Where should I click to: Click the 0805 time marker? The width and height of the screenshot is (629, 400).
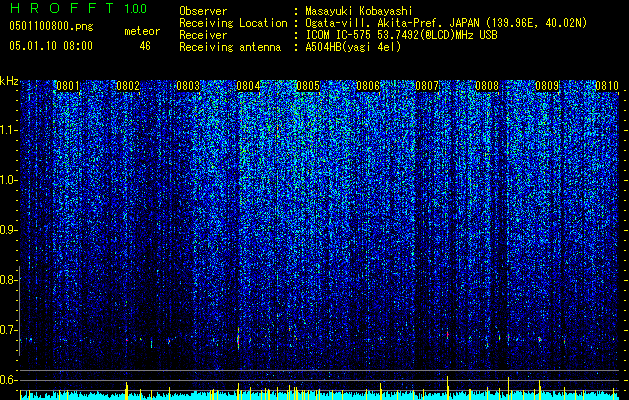click(308, 86)
